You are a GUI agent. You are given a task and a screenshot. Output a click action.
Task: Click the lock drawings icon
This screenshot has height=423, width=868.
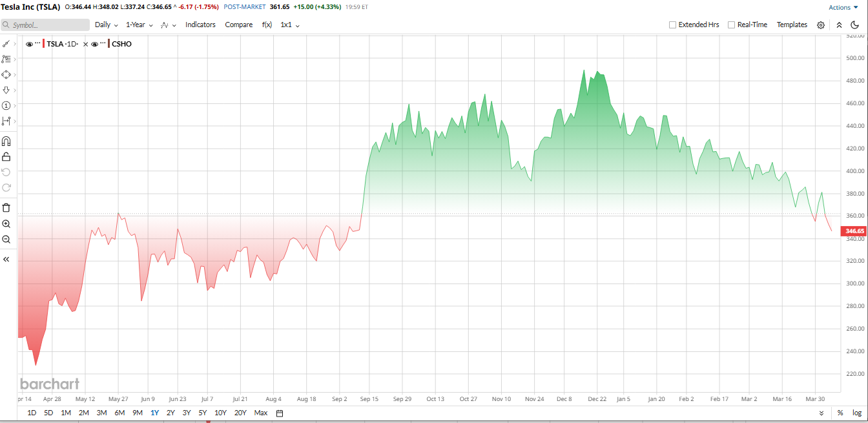coord(6,157)
